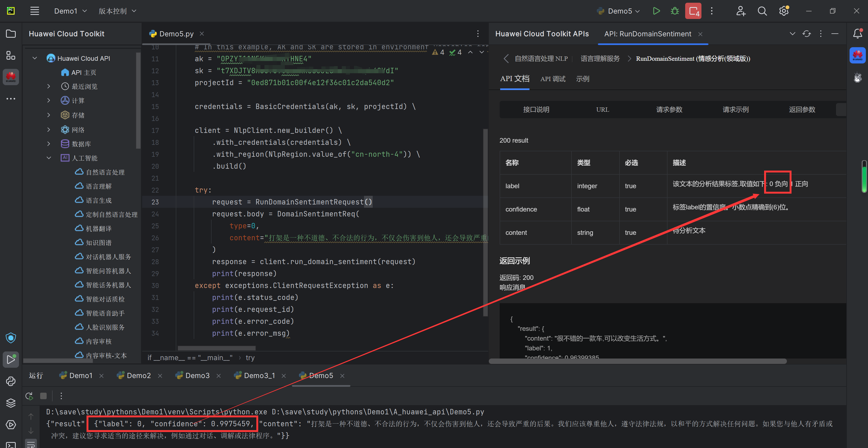
Task: Collapse the Huawei Cloud API tree node
Action: [x=35, y=58]
